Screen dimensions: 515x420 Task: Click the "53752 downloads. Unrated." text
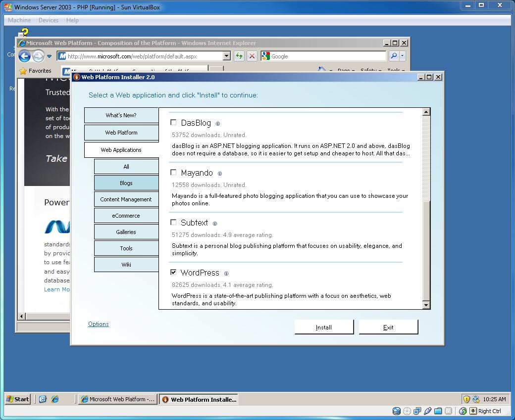209,135
